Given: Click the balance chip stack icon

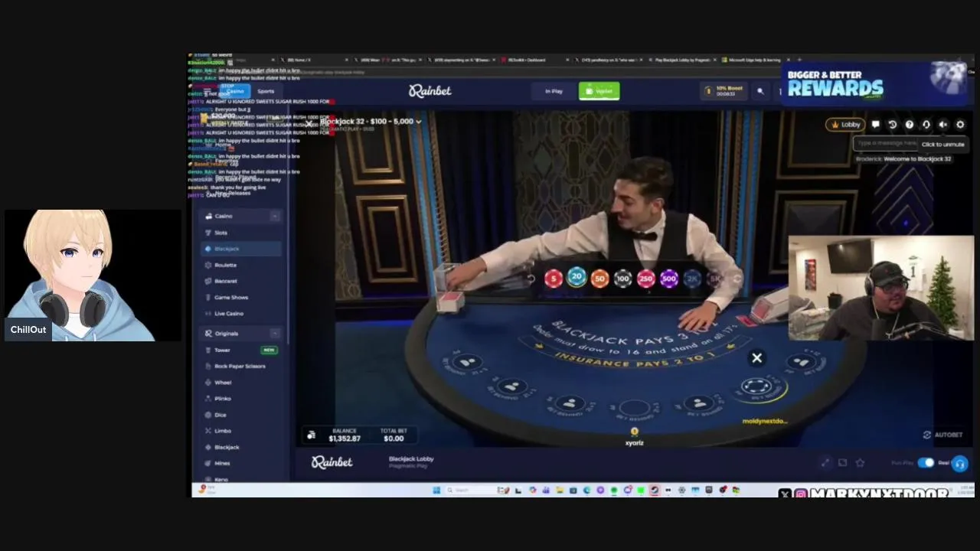Looking at the screenshot, I should [x=311, y=435].
